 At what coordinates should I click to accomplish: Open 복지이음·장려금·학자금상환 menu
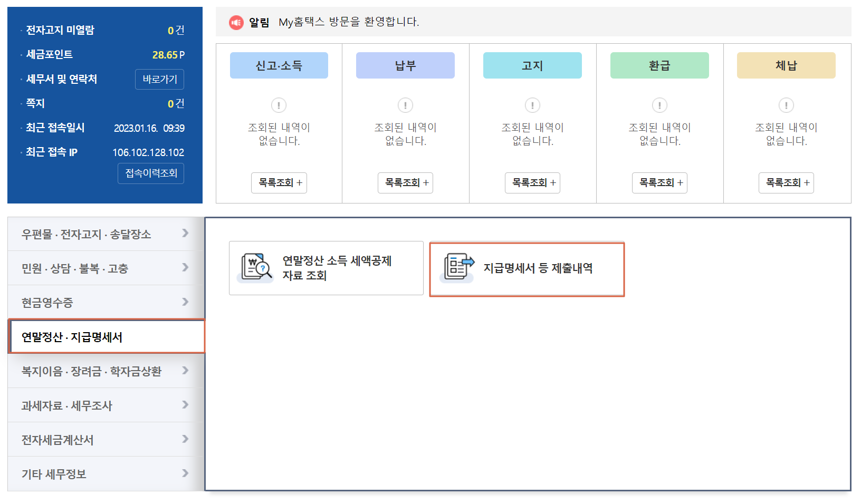click(x=106, y=371)
